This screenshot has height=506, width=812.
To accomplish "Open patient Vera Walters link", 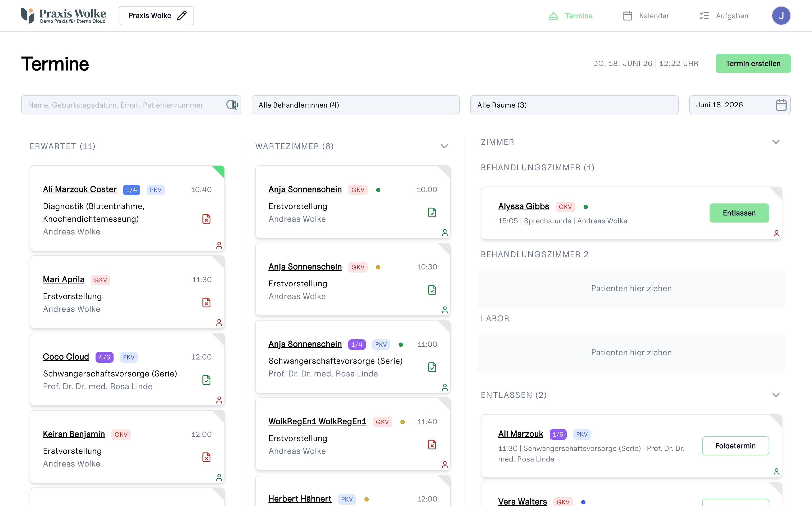I will (522, 501).
